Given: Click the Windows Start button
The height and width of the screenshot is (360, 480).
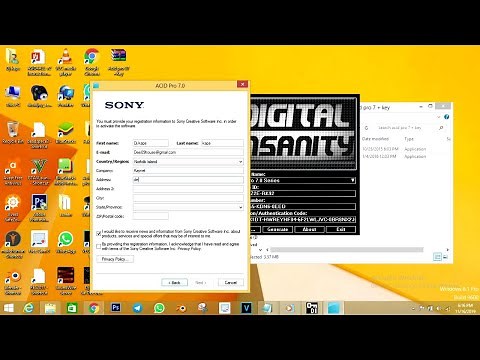Looking at the screenshot, I should [x=9, y=308].
